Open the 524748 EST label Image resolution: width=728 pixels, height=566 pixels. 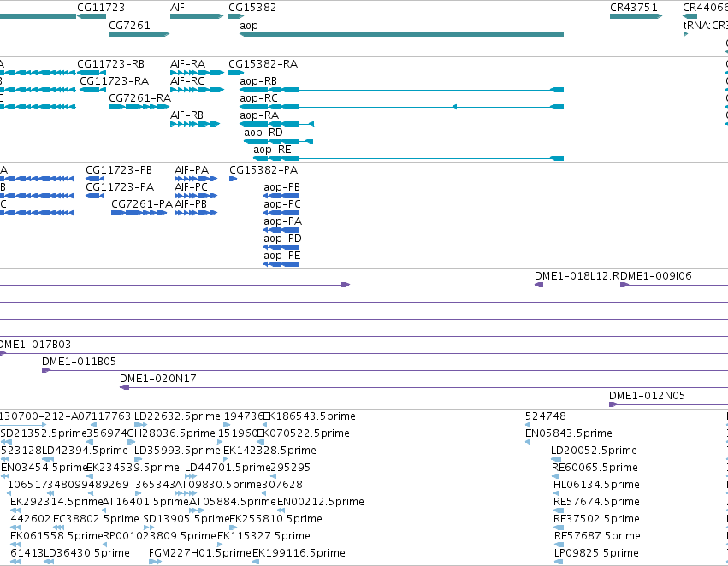546,416
